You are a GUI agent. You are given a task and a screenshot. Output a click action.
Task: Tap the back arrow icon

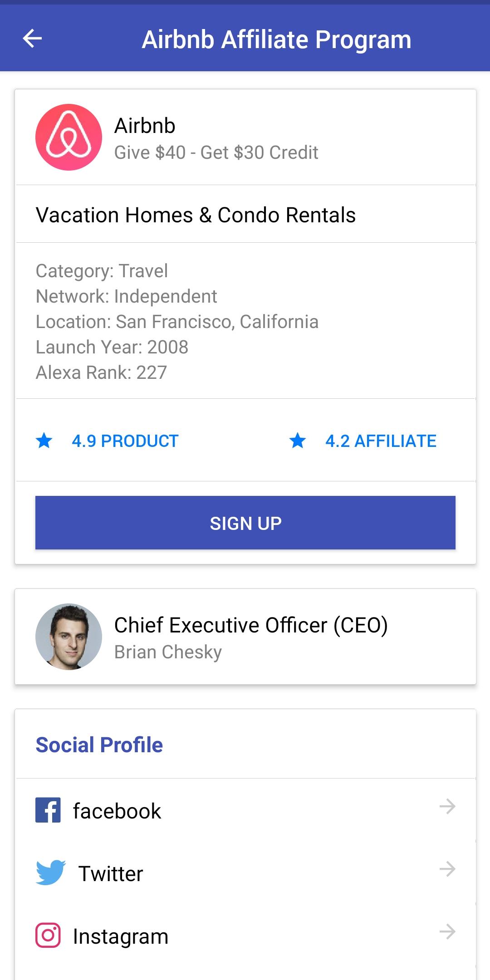(x=32, y=39)
